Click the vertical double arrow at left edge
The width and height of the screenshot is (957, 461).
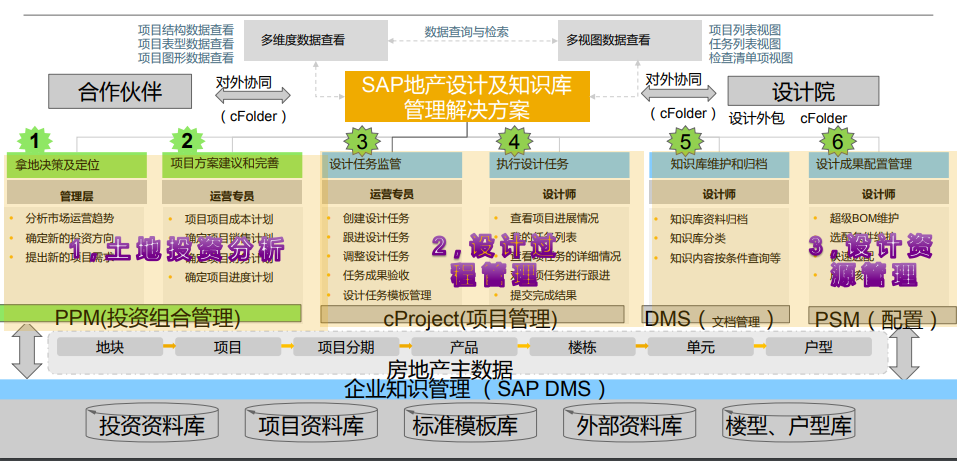coord(27,350)
